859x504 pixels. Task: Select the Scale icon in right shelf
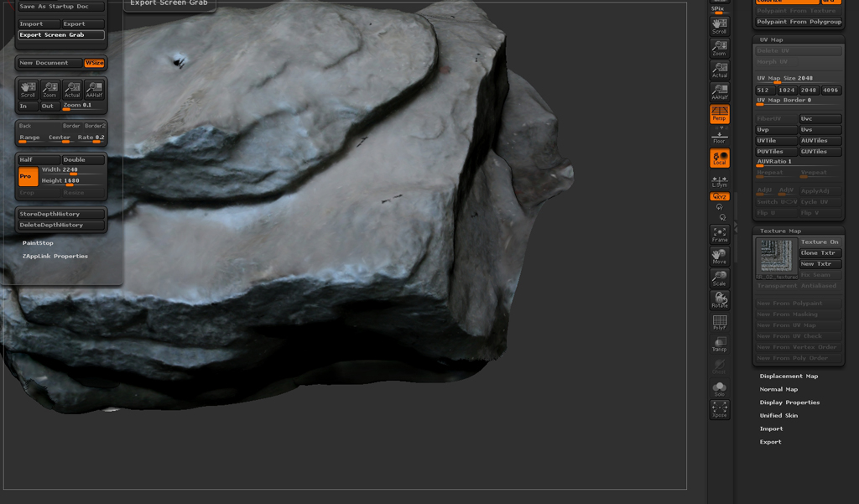click(719, 278)
